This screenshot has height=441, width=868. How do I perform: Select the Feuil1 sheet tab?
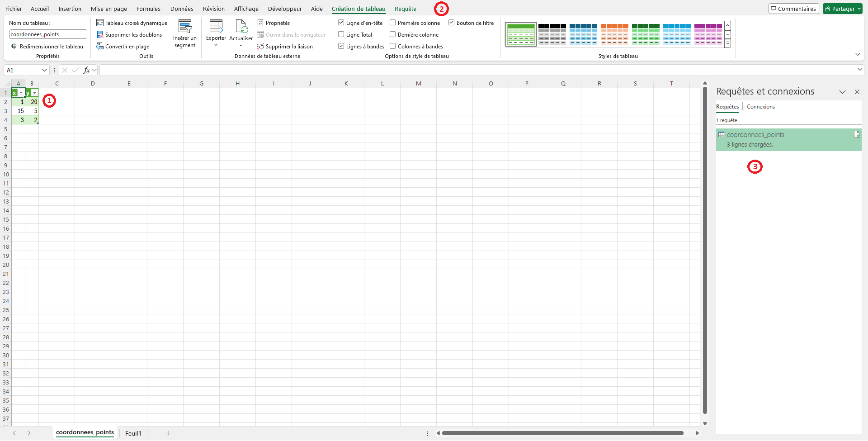(x=133, y=433)
